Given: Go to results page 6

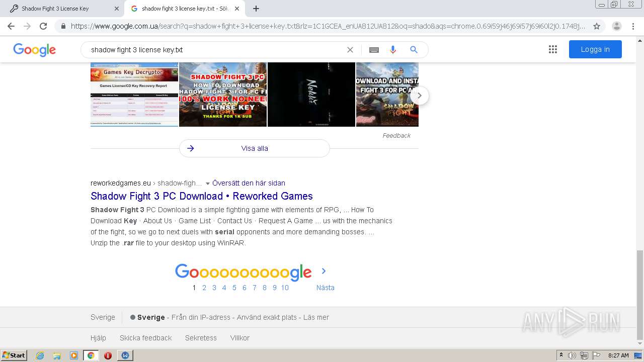Looking at the screenshot, I should 245,288.
